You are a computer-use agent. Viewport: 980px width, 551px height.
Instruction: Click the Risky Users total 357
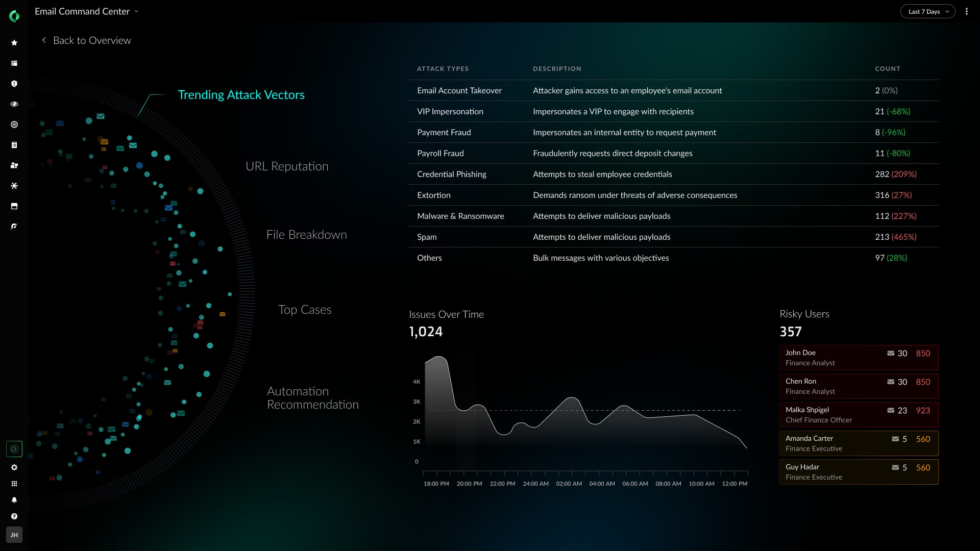(x=791, y=332)
